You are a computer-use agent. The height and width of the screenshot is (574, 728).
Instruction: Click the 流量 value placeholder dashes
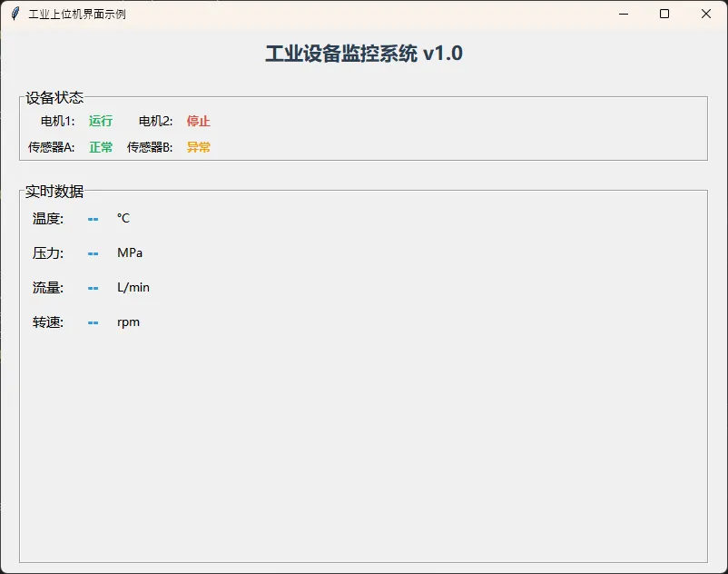(x=93, y=288)
